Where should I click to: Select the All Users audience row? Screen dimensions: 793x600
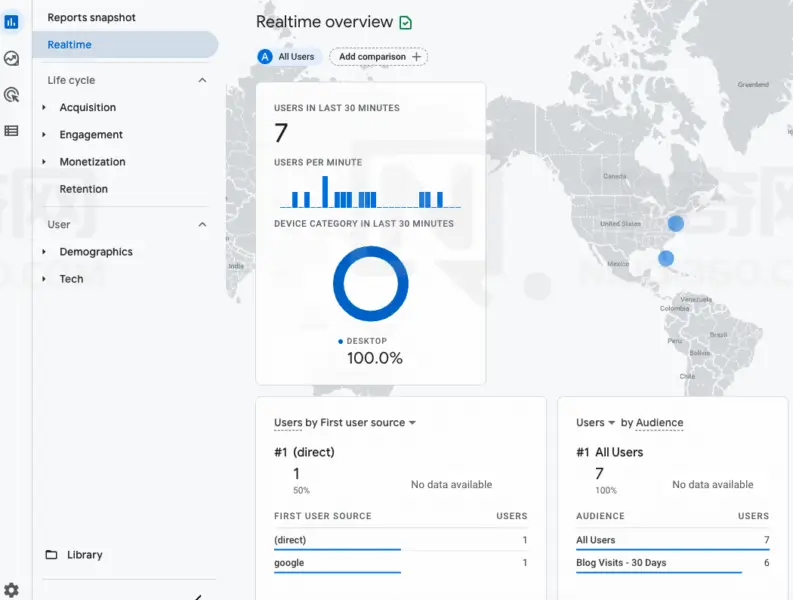click(x=672, y=540)
